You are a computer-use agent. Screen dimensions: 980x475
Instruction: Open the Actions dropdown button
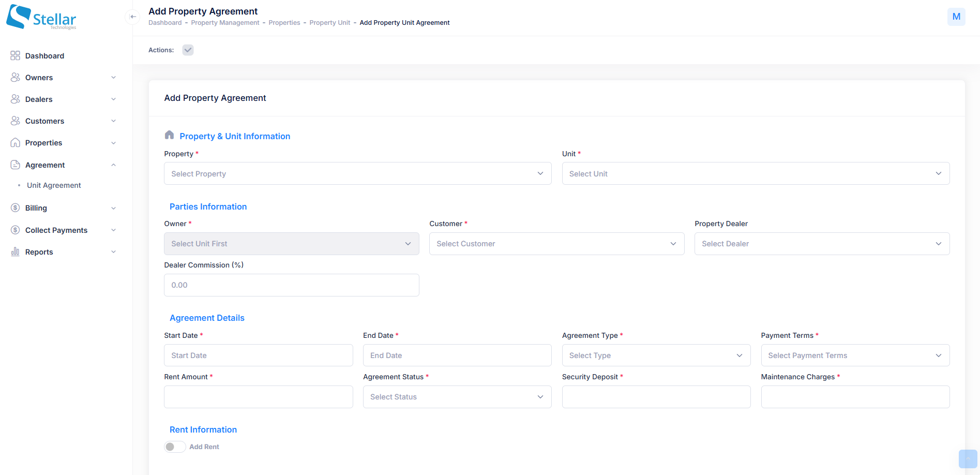click(188, 50)
